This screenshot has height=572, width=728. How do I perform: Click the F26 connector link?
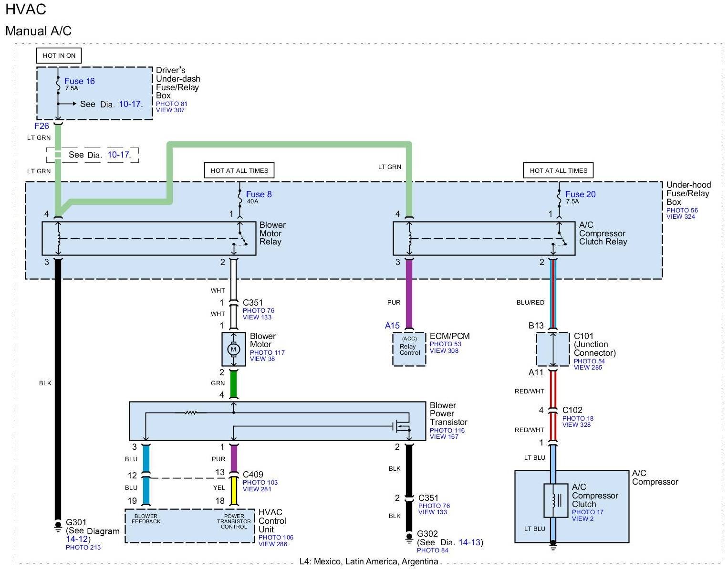point(42,126)
